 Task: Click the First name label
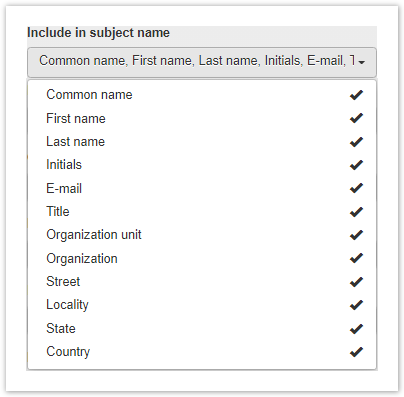[76, 119]
